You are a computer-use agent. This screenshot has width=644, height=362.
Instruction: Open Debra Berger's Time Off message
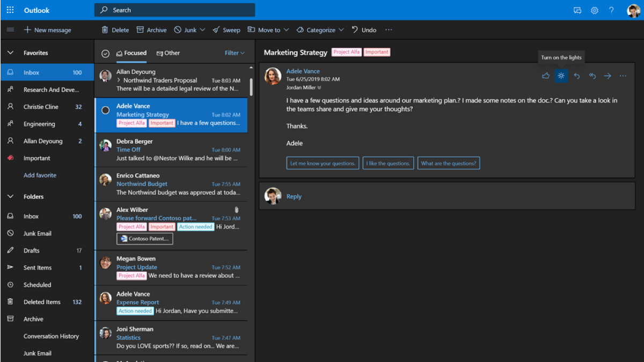pyautogui.click(x=171, y=150)
